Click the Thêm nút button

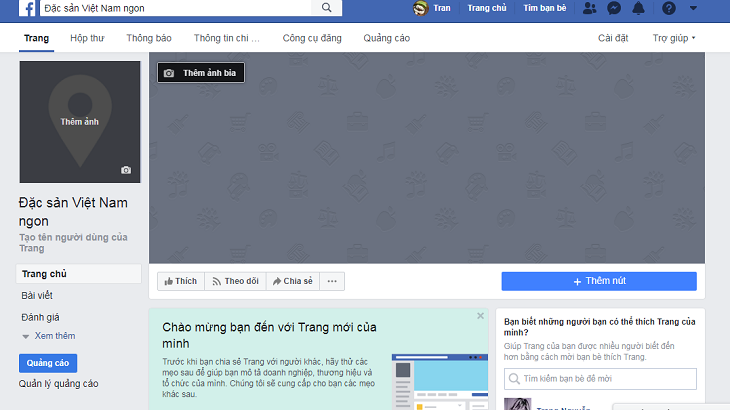coord(599,282)
